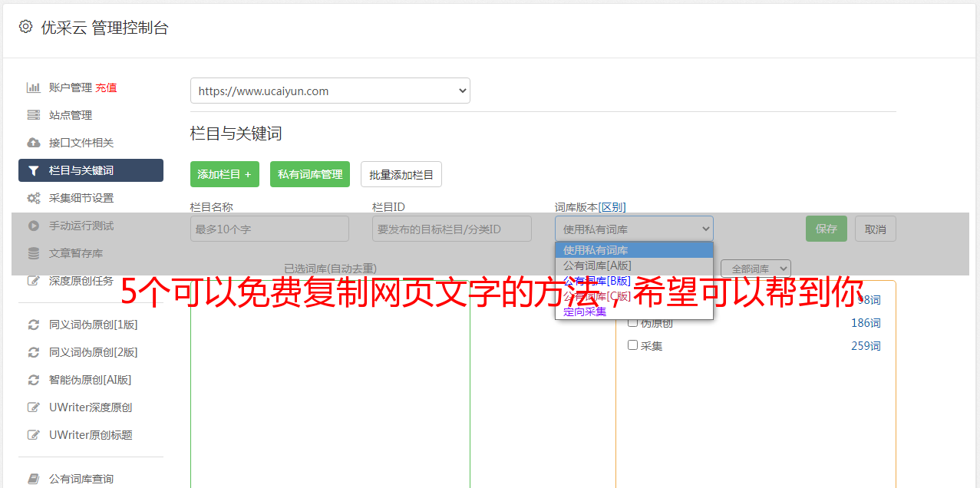Click the database icon for 文章暂存库

tap(34, 253)
